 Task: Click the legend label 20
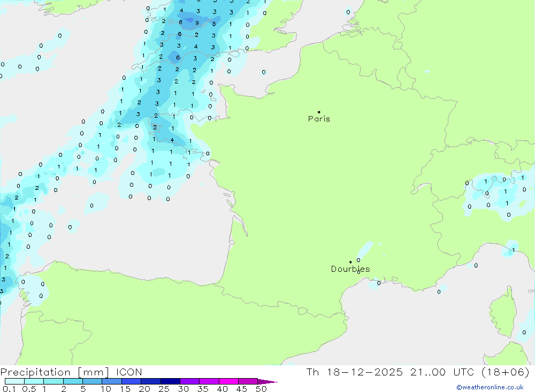[144, 389]
